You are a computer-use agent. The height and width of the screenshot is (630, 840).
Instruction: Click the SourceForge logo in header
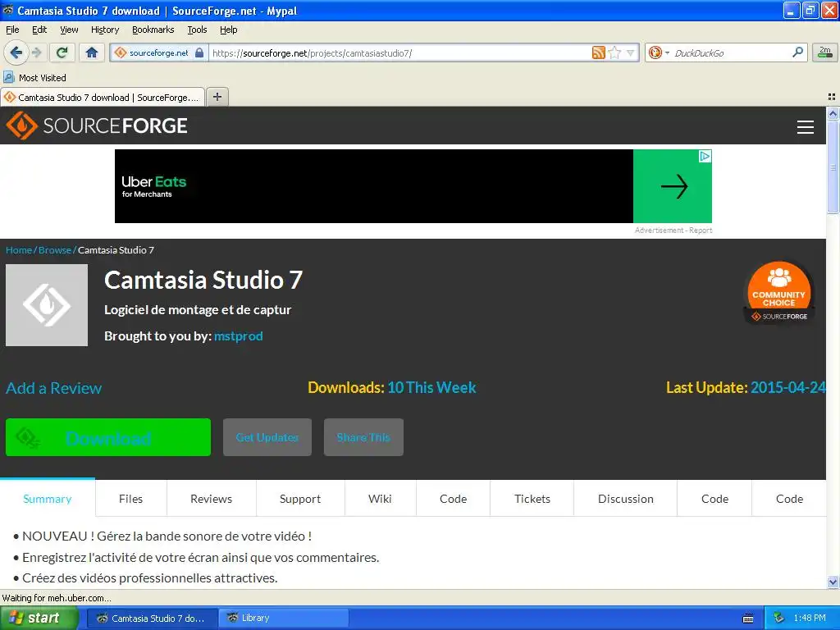point(97,126)
